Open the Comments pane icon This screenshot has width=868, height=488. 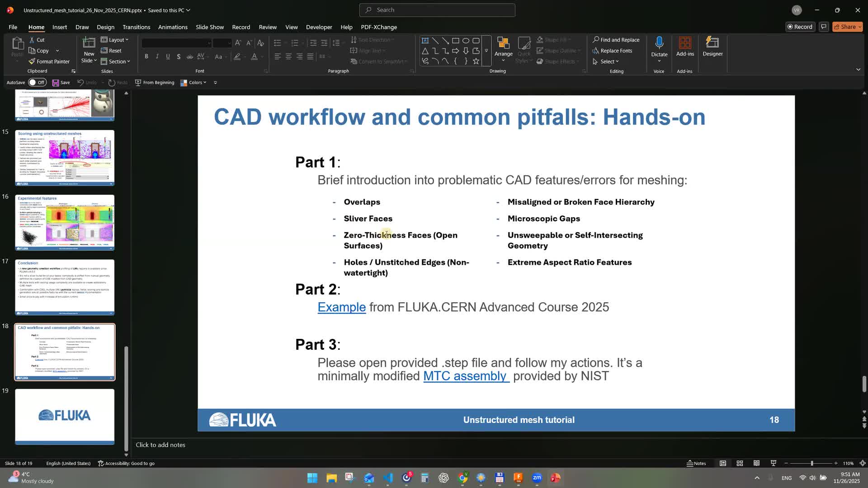tap(824, 27)
